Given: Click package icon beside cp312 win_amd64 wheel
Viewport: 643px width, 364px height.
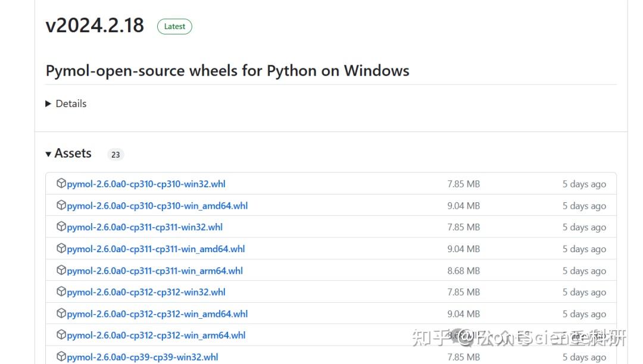Looking at the screenshot, I should click(x=61, y=313).
